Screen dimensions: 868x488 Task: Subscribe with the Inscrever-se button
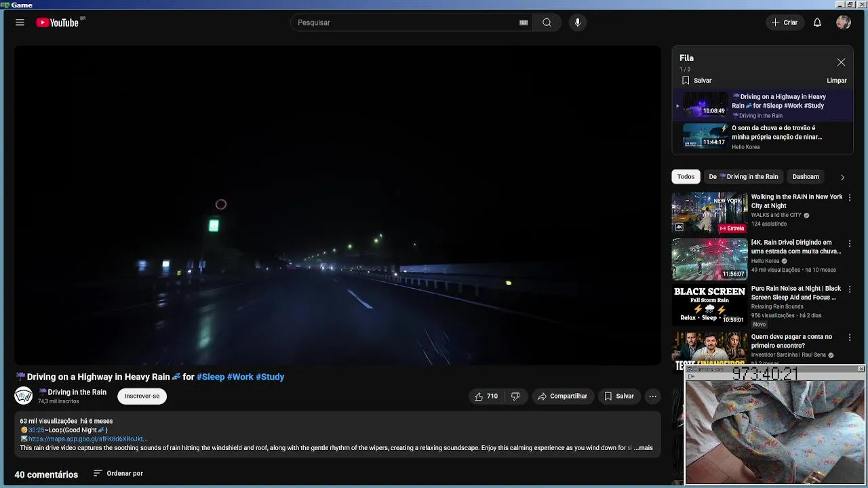click(x=142, y=396)
